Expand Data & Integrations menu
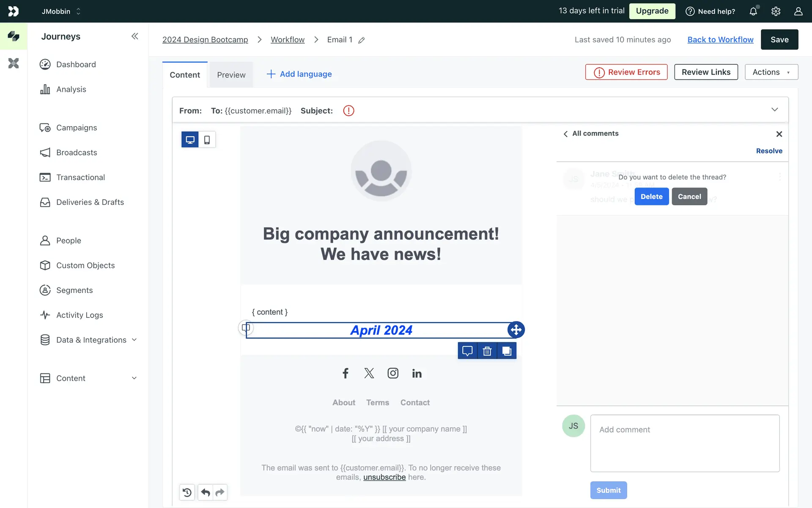The height and width of the screenshot is (508, 812). coord(134,340)
